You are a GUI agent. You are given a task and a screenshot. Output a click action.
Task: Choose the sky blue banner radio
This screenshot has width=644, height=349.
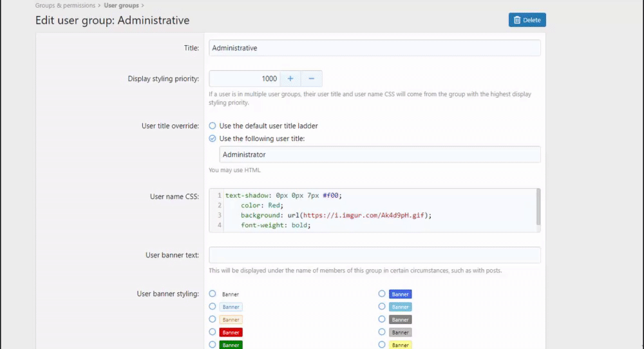point(382,307)
